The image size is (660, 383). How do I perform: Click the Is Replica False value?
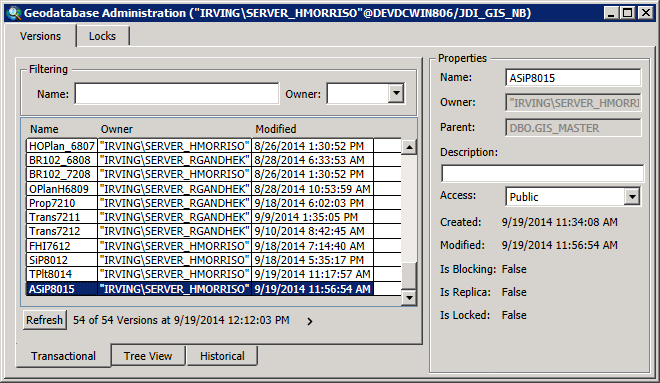(x=514, y=292)
